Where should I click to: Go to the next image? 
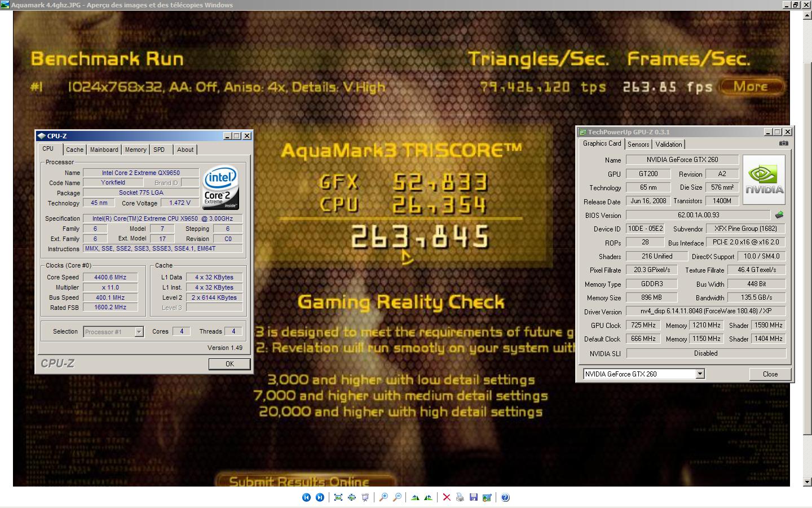[320, 497]
